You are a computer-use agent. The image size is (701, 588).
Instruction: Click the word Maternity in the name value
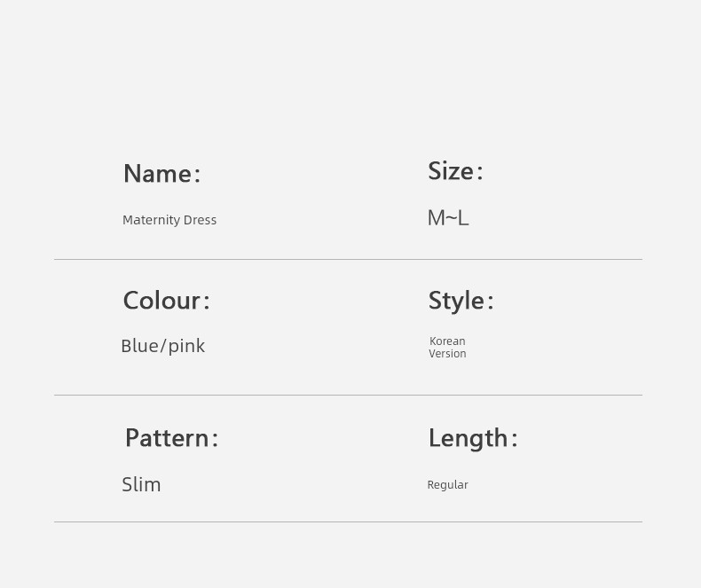pyautogui.click(x=151, y=220)
